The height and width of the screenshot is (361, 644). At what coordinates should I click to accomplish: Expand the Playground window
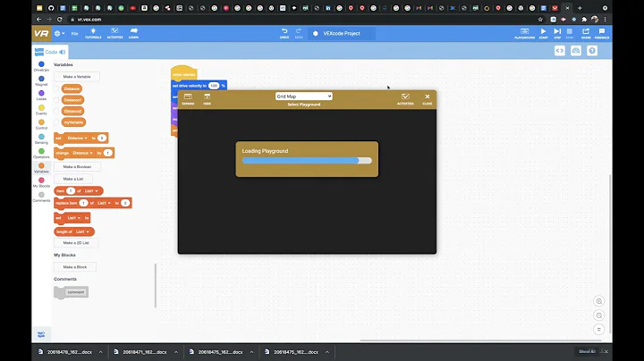(x=188, y=99)
